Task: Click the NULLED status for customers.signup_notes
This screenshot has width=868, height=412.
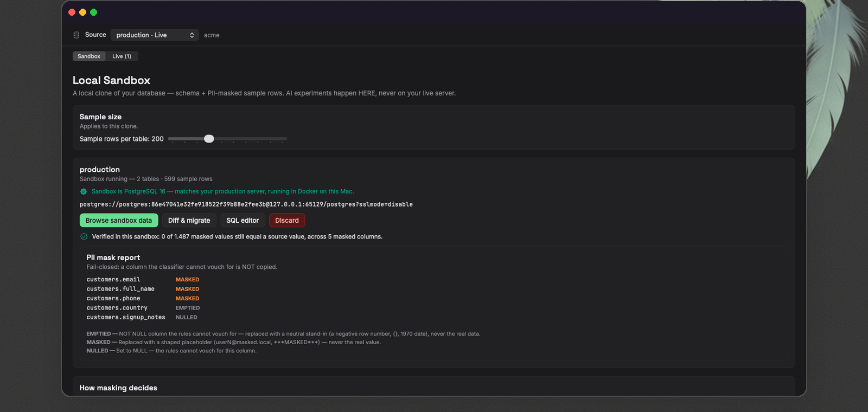Action: point(187,318)
